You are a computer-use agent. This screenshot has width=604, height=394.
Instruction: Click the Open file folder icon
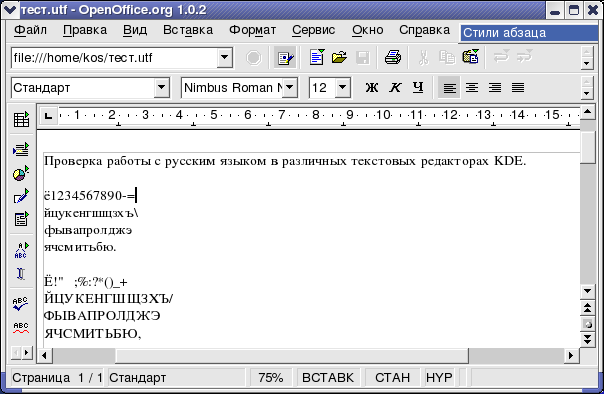(x=339, y=58)
